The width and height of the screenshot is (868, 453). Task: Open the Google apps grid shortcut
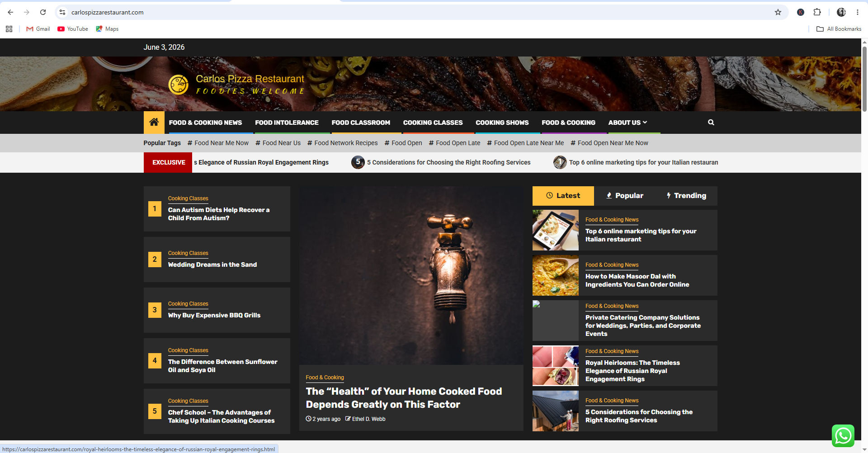click(x=9, y=29)
